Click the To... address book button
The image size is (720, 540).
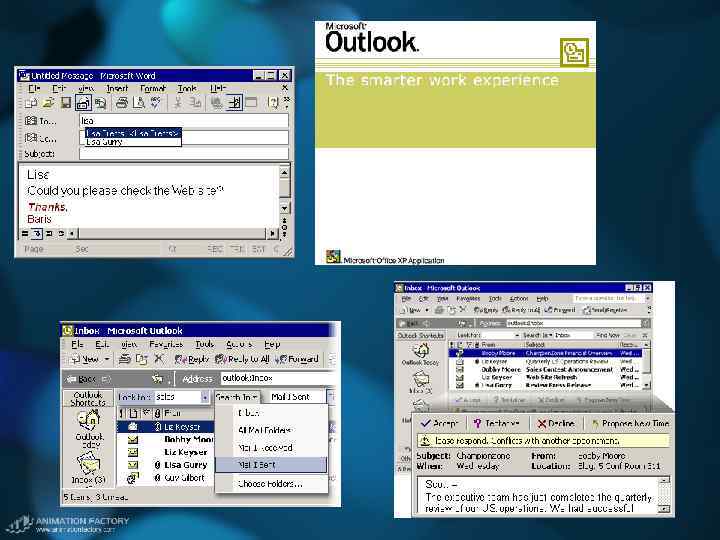(x=41, y=121)
